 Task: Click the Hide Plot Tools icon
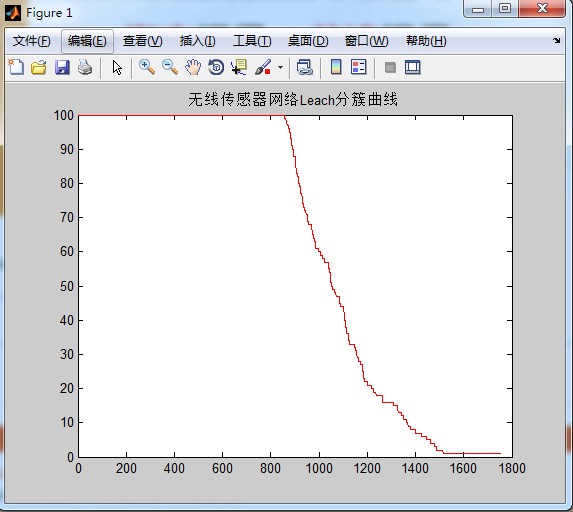[390, 68]
